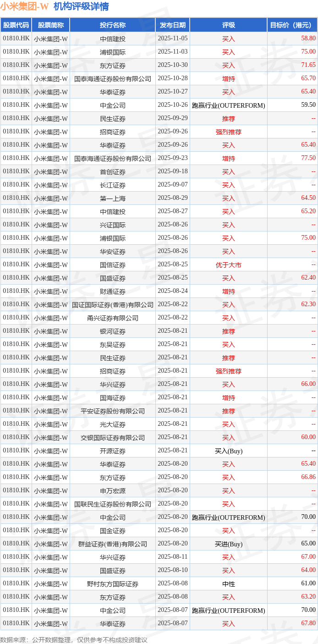The image size is (318, 644).
Task: Select the 2025-11-05 date cell
Action: [x=172, y=39]
